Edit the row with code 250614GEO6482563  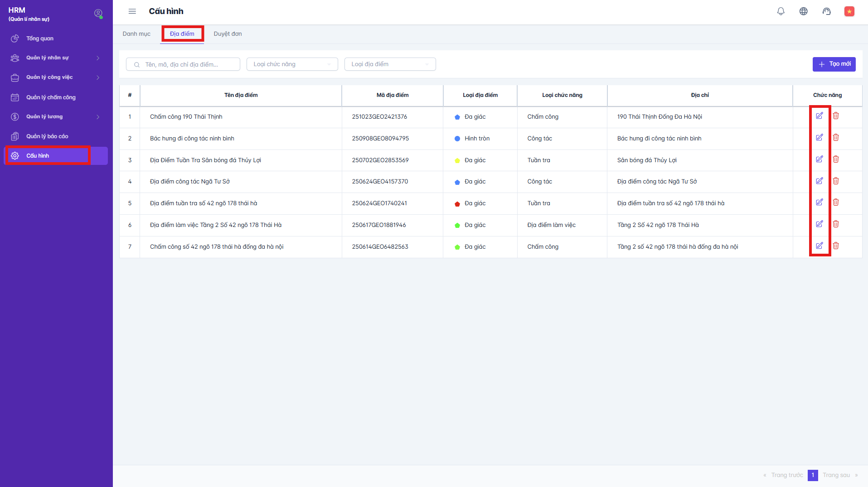point(819,246)
